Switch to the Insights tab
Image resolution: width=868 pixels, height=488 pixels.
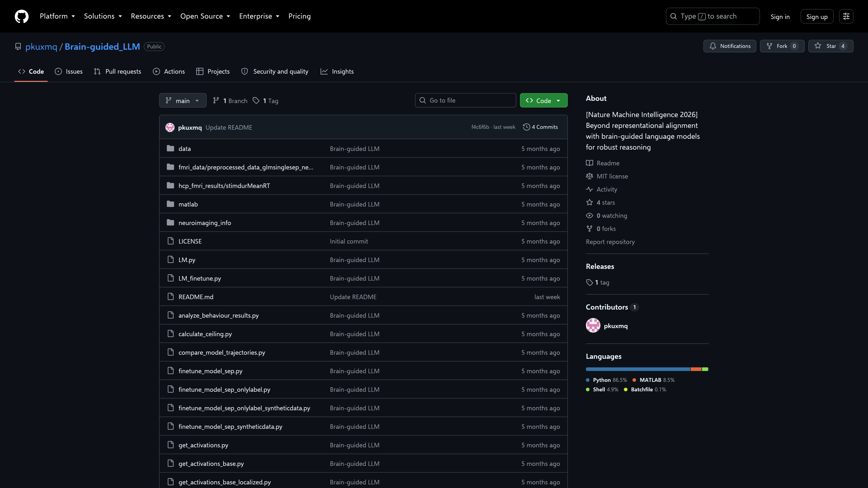pyautogui.click(x=337, y=71)
